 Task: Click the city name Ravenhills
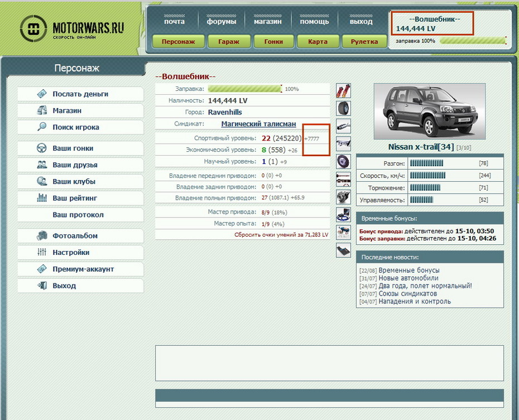point(225,112)
